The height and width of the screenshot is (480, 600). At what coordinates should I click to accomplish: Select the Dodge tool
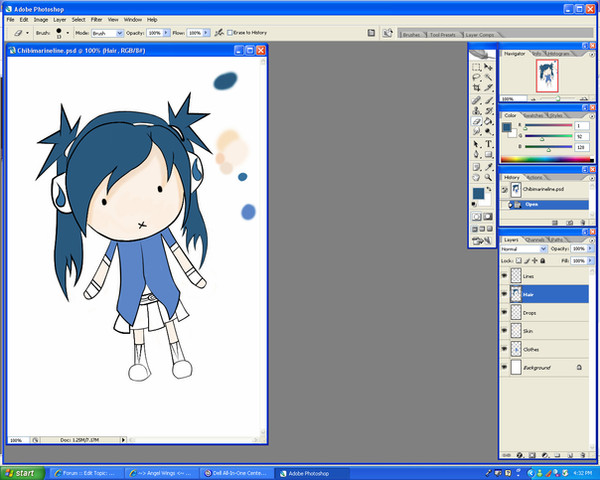pos(488,132)
